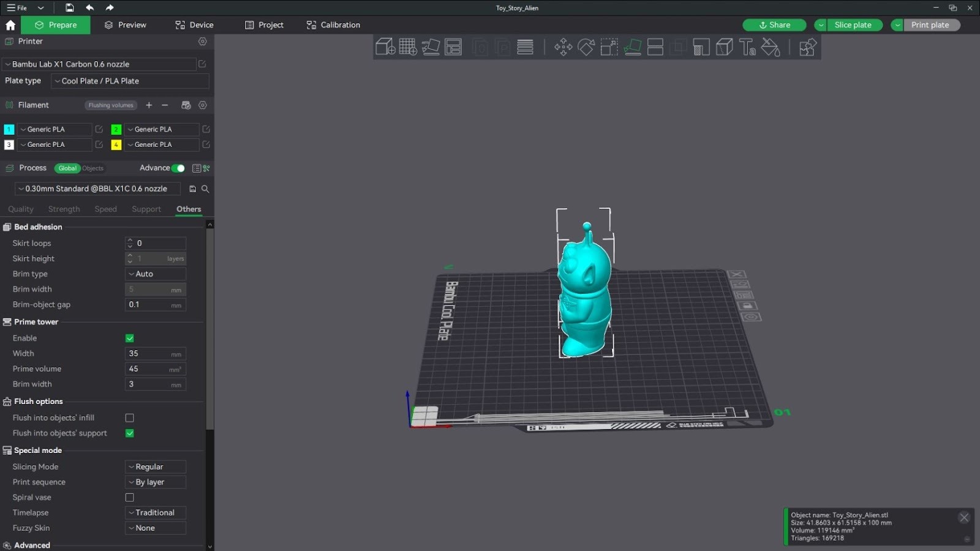Enable the Spiral vase checkbox
The image size is (980, 551).
[130, 498]
